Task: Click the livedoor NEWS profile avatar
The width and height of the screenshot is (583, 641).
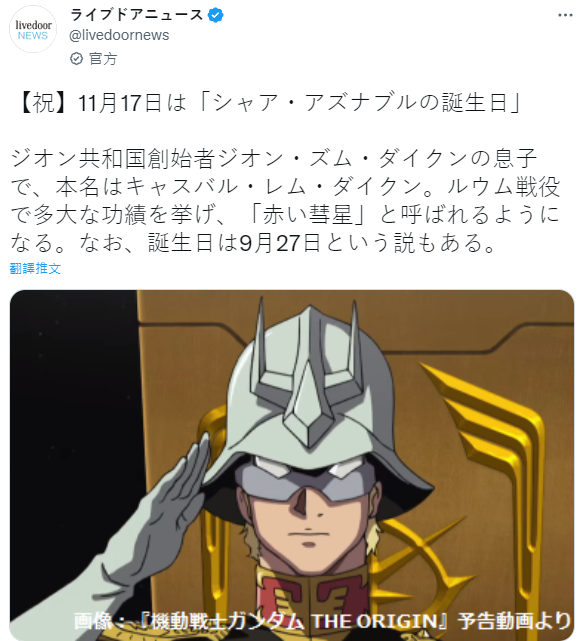Action: (x=33, y=29)
